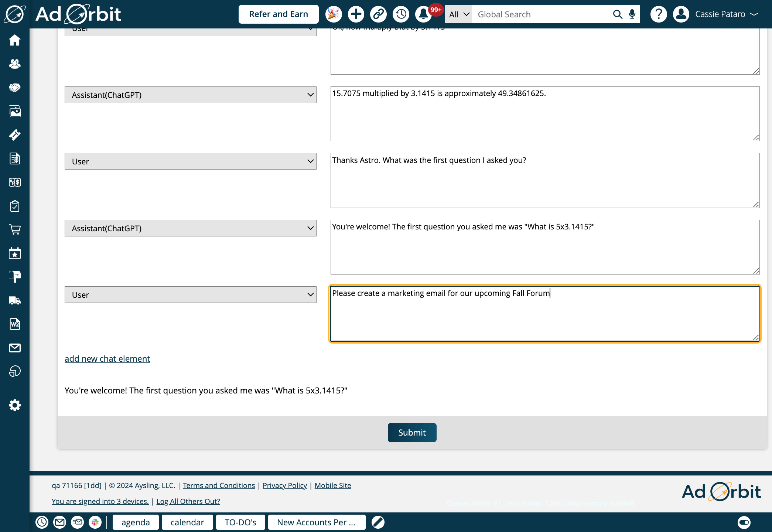Open the last User role dropdown

point(190,295)
